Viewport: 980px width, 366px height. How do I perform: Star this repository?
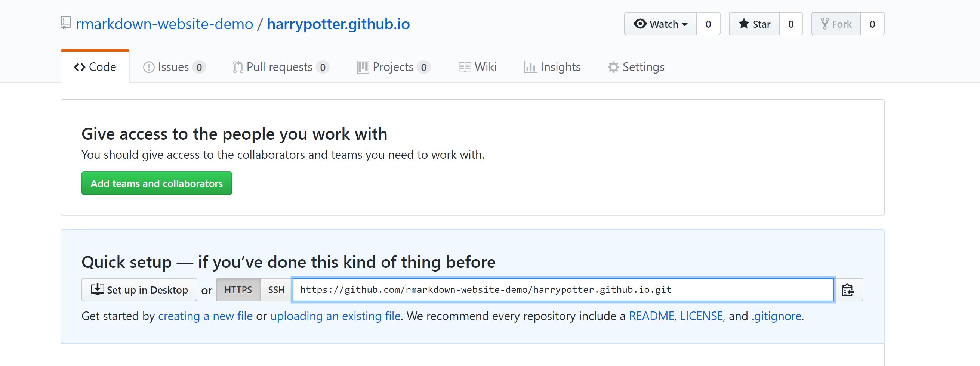tap(754, 24)
